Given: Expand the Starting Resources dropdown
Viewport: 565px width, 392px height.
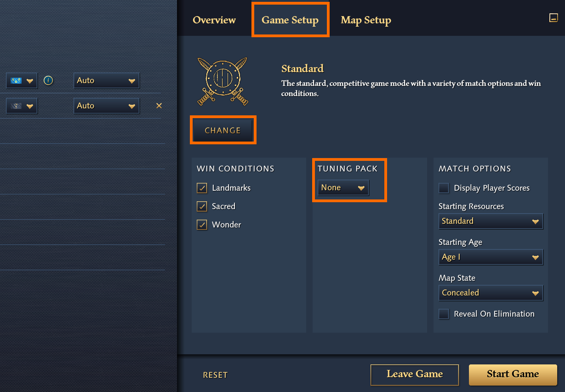Looking at the screenshot, I should tap(491, 221).
